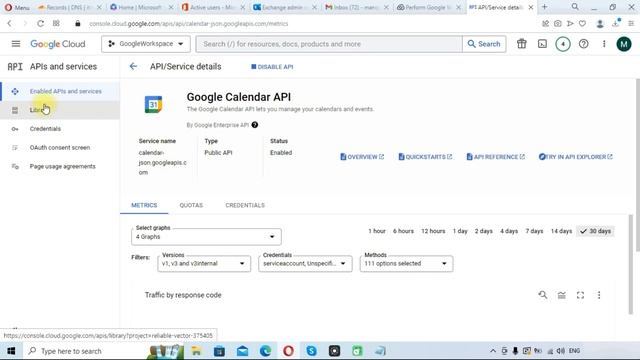Screen dimensions: 640x360
Task: Click the Disable API button
Action: [272, 67]
